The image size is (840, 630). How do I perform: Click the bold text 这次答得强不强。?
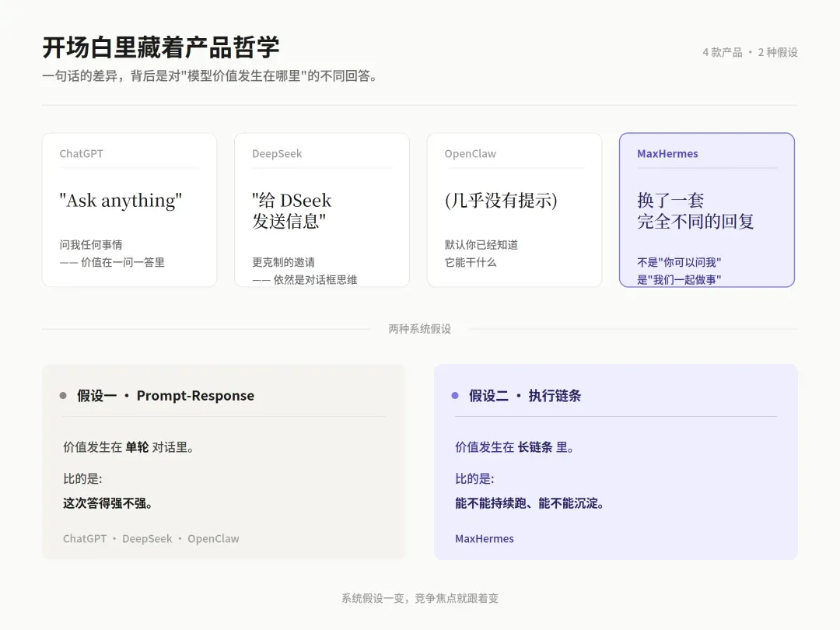[108, 503]
